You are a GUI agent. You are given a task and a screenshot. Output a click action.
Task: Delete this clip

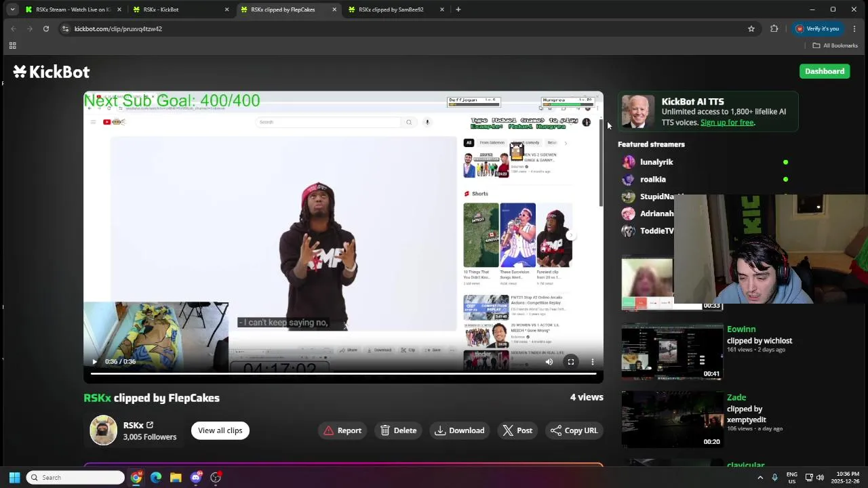(398, 430)
